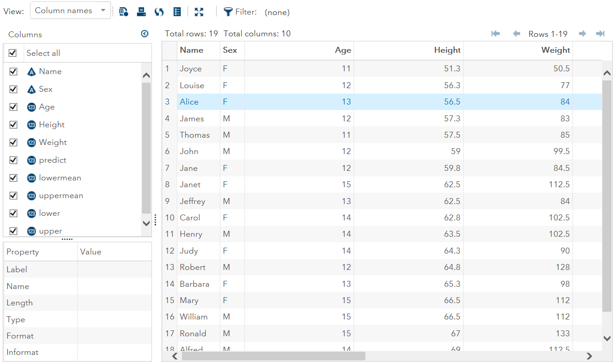Uncheck the Height column checkbox
Screen dimensions: 616x364
[x=13, y=125]
